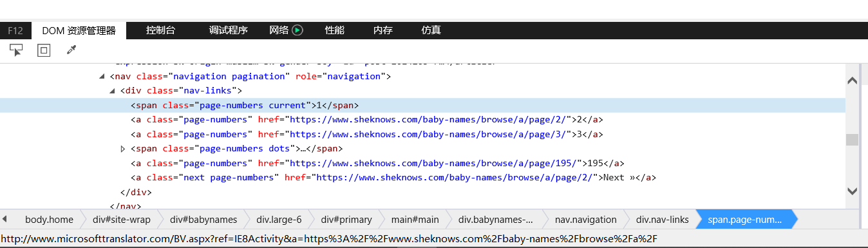Screen dimensions: 868x248
Task: Select div#babynames in the breadcrumb
Action: pos(203,220)
